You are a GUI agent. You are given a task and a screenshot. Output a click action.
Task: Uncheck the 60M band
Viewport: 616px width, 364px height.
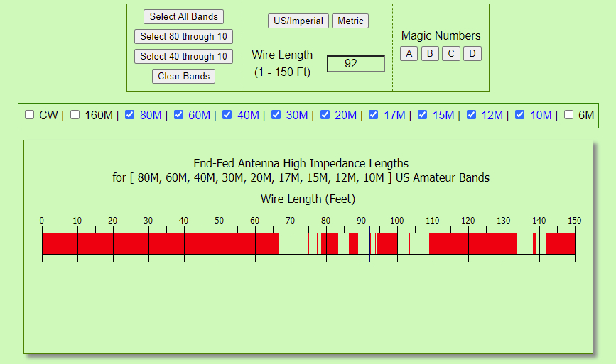178,114
